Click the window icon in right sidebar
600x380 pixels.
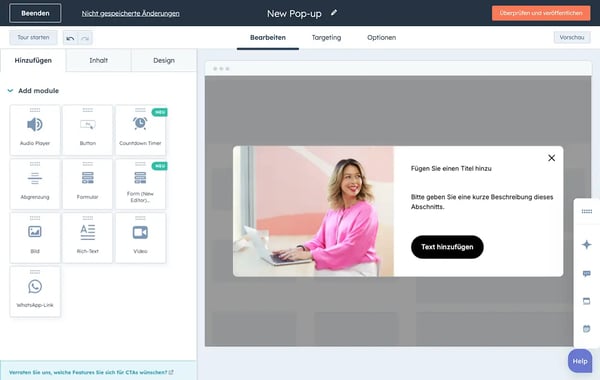(586, 301)
